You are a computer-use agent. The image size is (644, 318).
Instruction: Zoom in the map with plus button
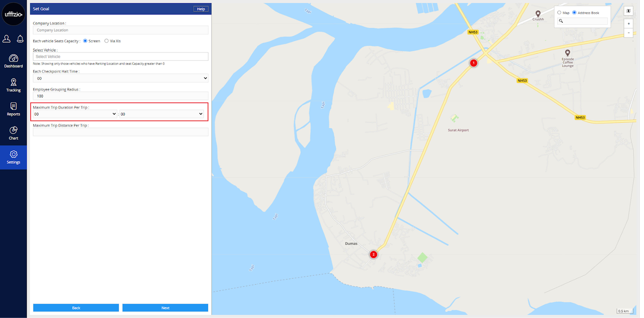[x=628, y=24]
